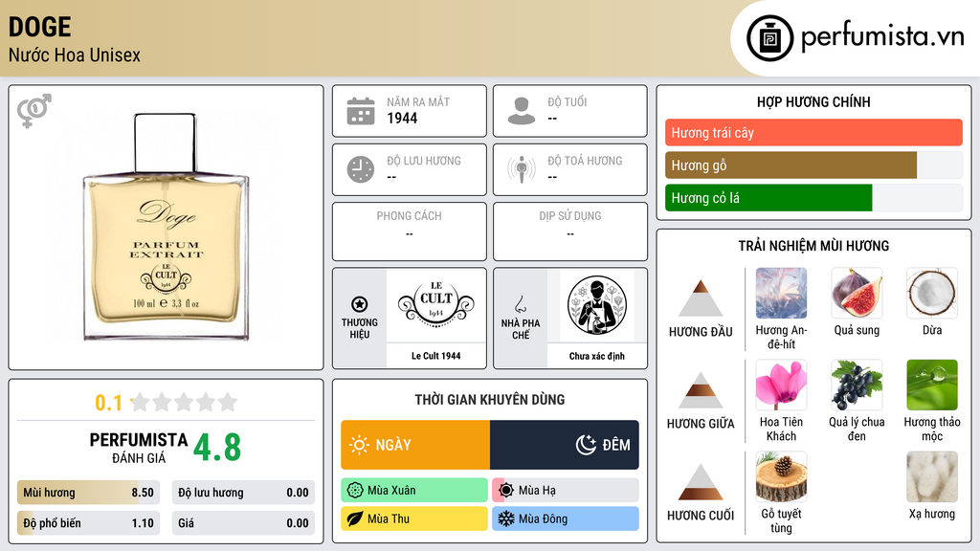The height and width of the screenshot is (551, 980).
Task: Click the person icon beside Độ tuổi
Action: pyautogui.click(x=522, y=111)
